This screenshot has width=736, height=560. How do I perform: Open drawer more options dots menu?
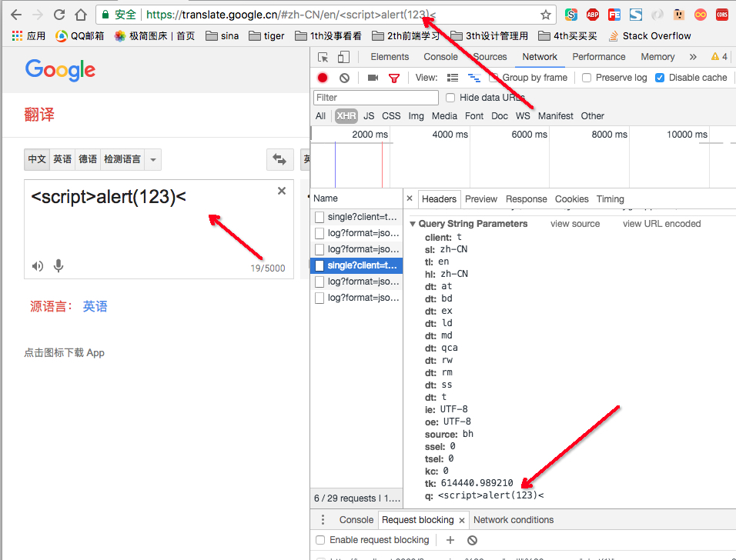point(323,520)
